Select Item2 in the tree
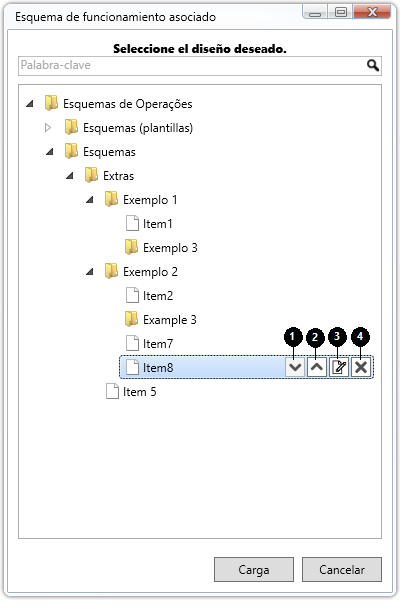Viewport: 417px width, 611px height. click(x=150, y=295)
